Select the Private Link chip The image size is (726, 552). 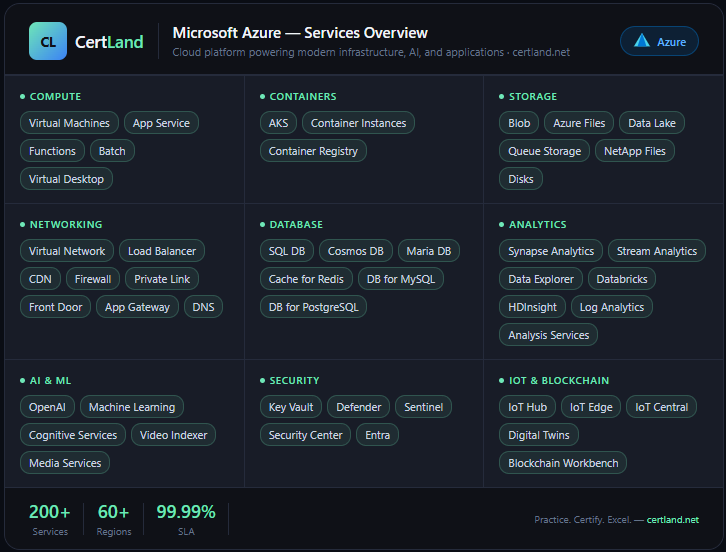pyautogui.click(x=162, y=279)
